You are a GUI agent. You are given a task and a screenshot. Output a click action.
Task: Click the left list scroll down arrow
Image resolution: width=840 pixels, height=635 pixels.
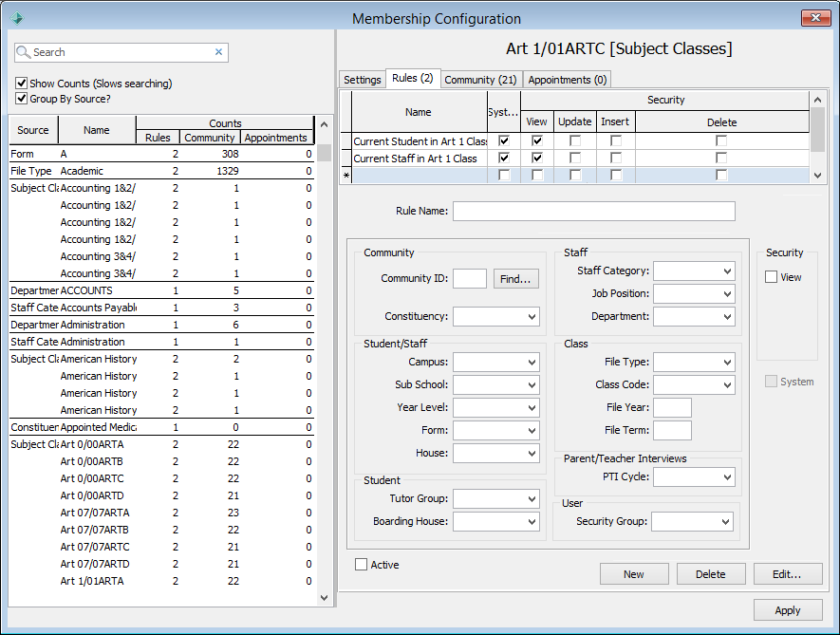(324, 597)
